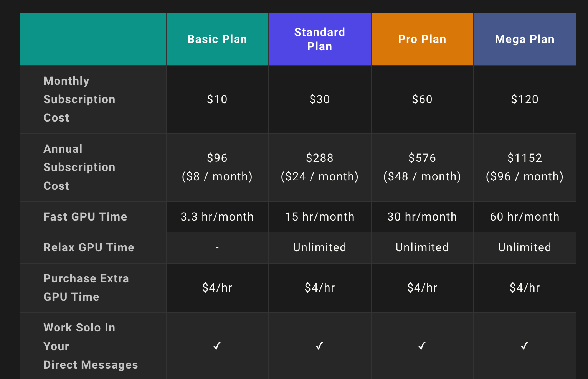Click the $120 Mega monthly price
The width and height of the screenshot is (588, 379).
(x=525, y=99)
